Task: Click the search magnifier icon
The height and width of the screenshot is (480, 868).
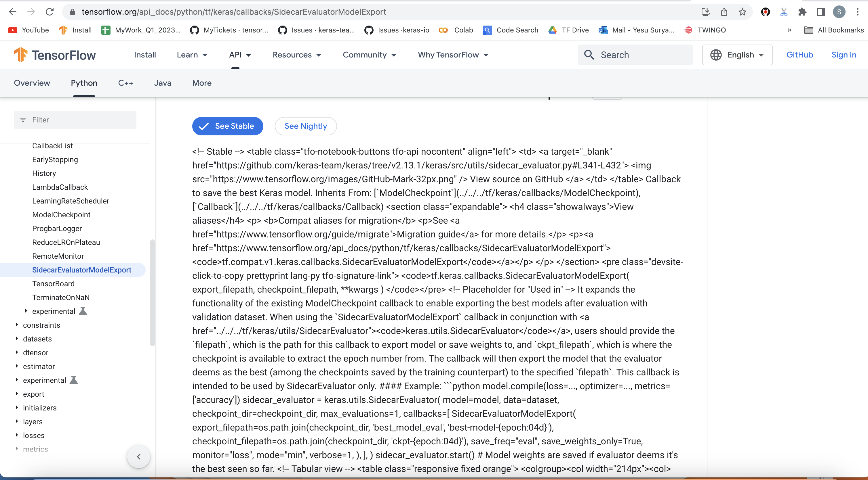Action: pyautogui.click(x=589, y=55)
